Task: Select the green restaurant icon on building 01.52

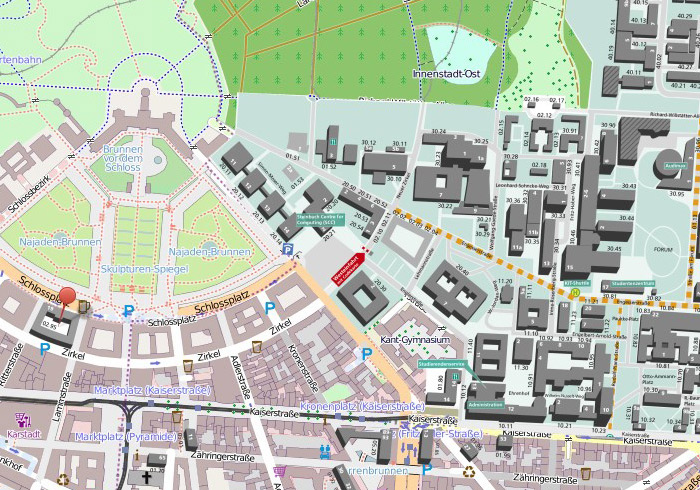Action: (x=333, y=141)
